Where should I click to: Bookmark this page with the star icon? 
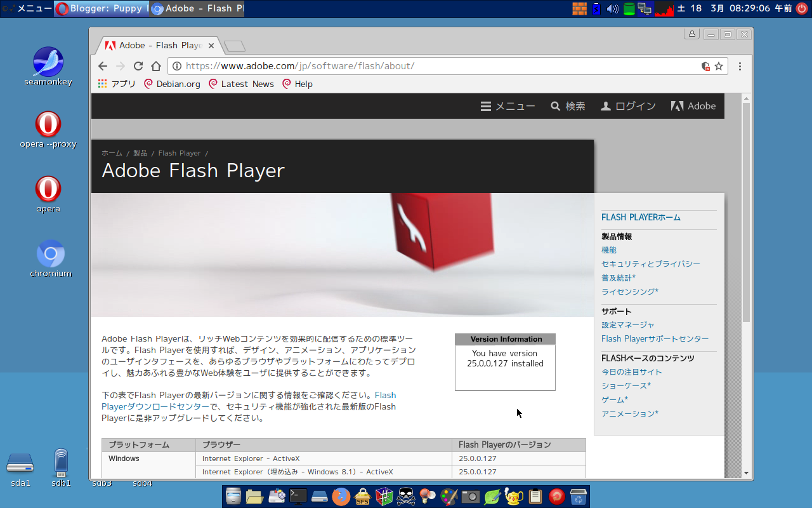click(x=719, y=65)
